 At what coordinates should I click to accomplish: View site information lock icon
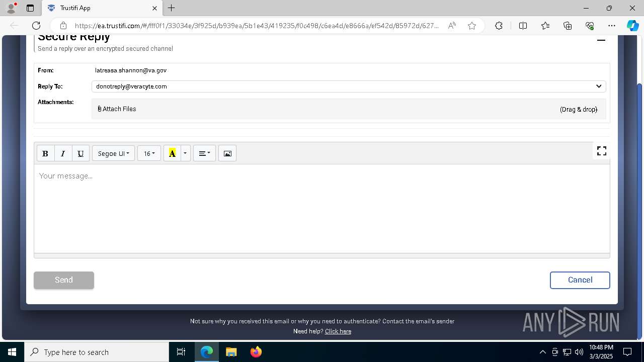pos(63,26)
